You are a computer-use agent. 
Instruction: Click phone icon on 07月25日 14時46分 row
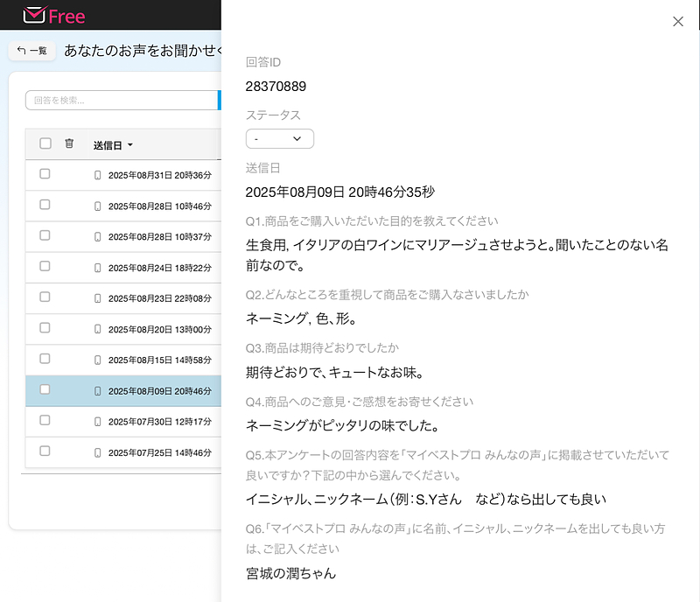click(x=98, y=452)
